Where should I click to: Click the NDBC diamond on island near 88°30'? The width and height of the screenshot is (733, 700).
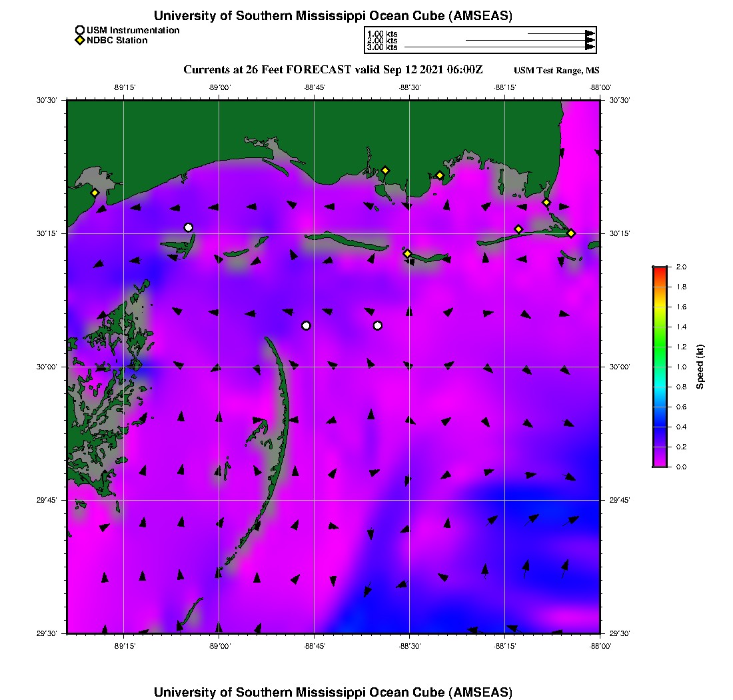(407, 253)
